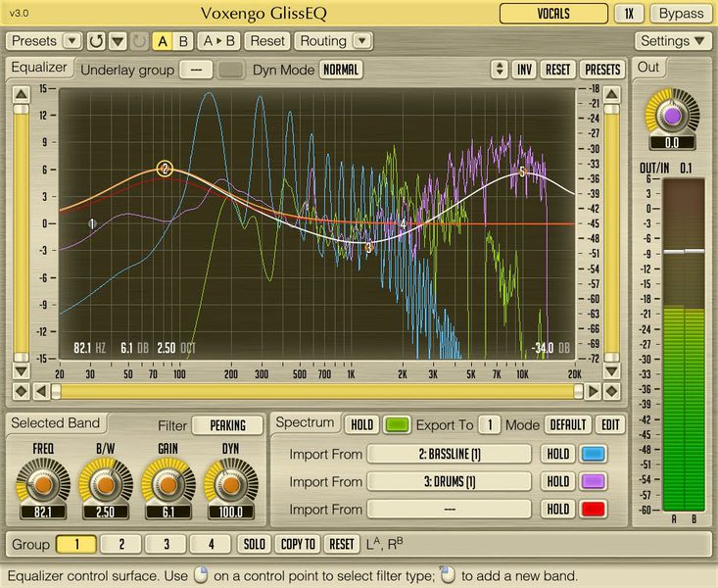Click left scroll arrow under the EQ graph
This screenshot has height=588, width=718.
click(x=42, y=391)
